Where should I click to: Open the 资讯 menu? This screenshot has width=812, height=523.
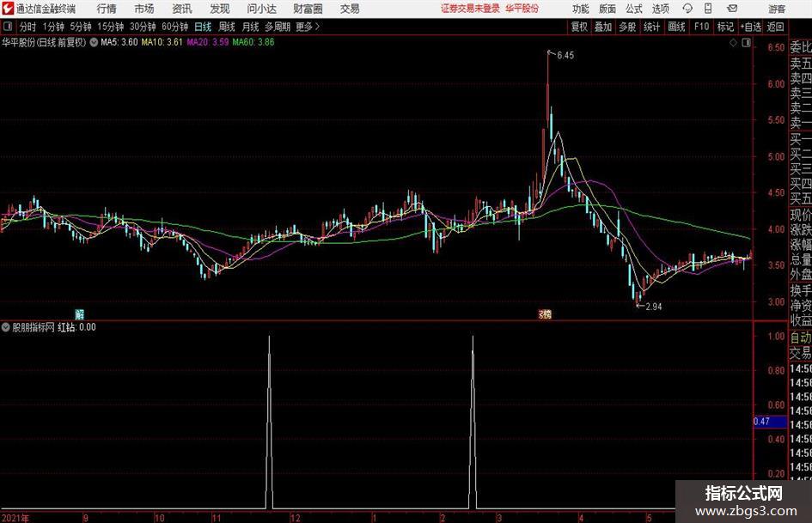click(182, 9)
